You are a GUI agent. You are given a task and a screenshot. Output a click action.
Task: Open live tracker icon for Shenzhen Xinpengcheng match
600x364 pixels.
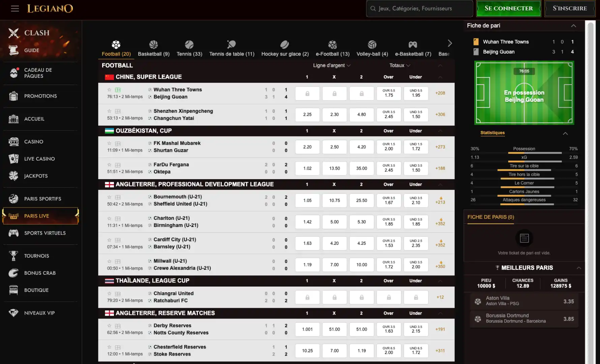118,111
